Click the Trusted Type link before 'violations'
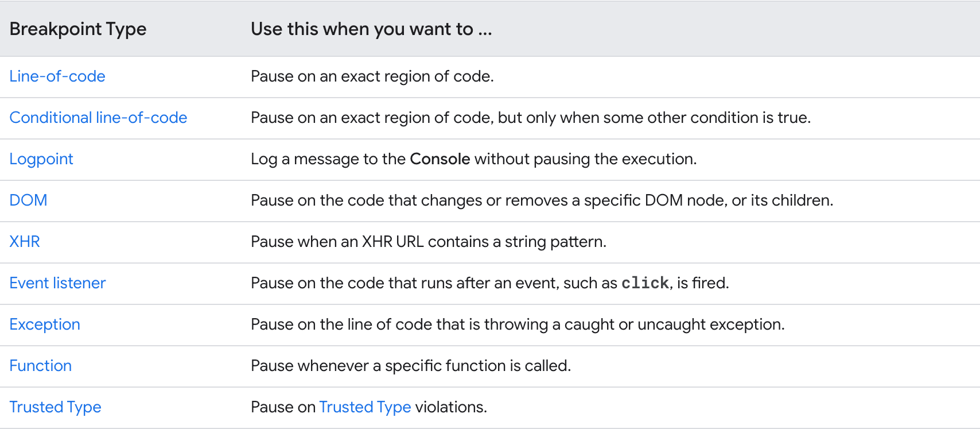Viewport: 980px width, 429px height. 365,407
